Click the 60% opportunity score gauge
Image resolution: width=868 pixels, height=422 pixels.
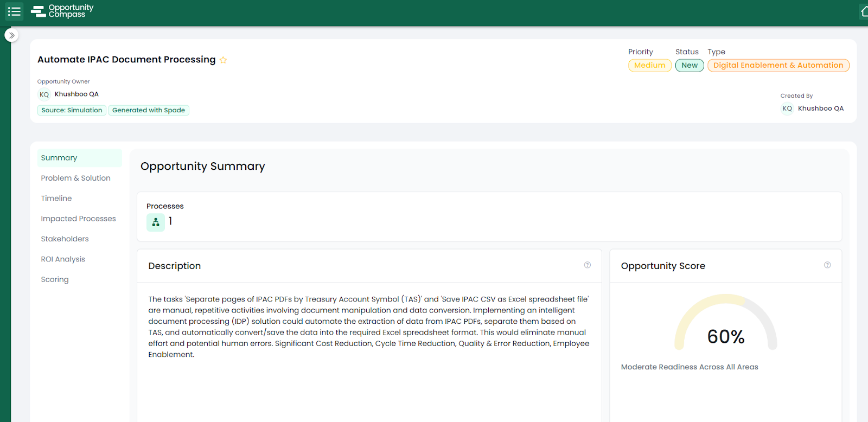[x=725, y=327]
